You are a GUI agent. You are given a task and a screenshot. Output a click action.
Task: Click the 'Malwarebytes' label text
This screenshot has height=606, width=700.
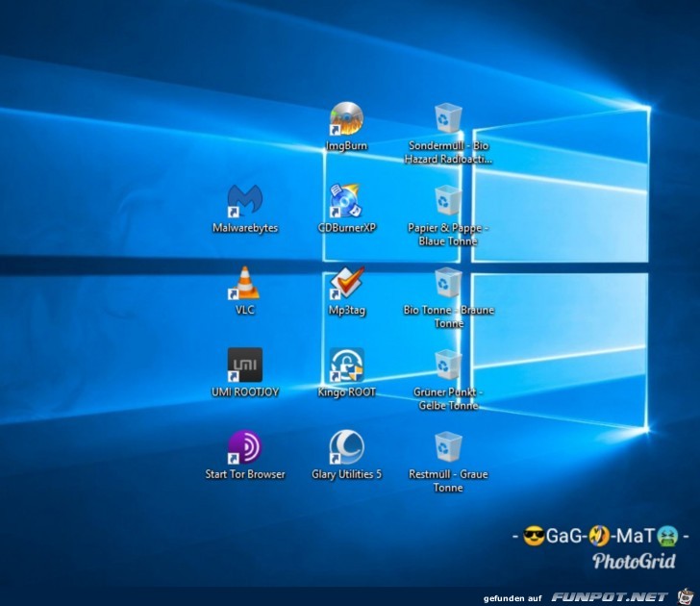(245, 228)
